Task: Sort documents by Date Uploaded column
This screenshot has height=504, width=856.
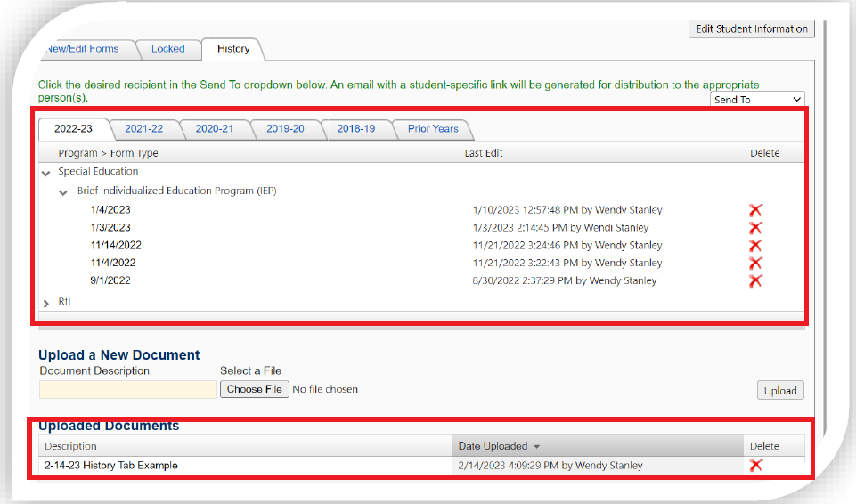Action: point(493,446)
